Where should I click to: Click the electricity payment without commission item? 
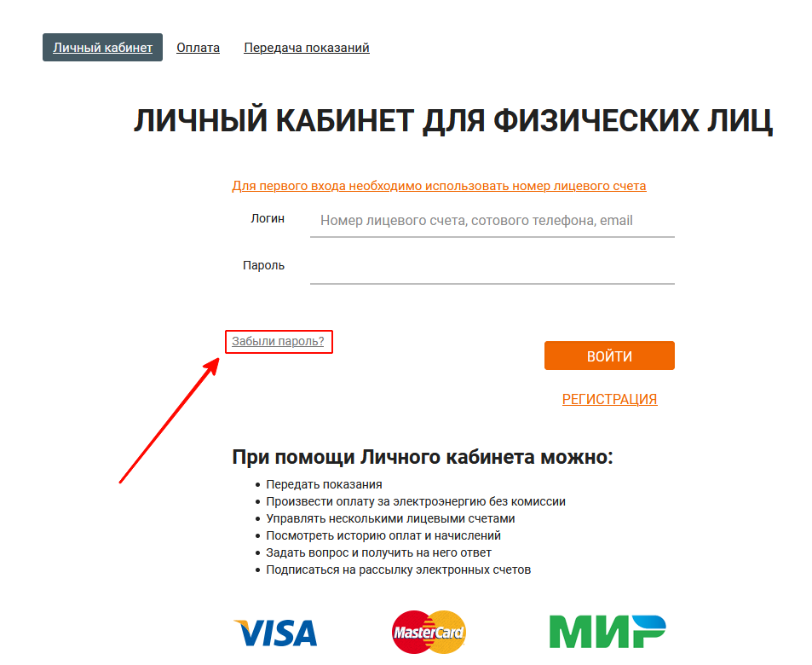click(x=416, y=501)
